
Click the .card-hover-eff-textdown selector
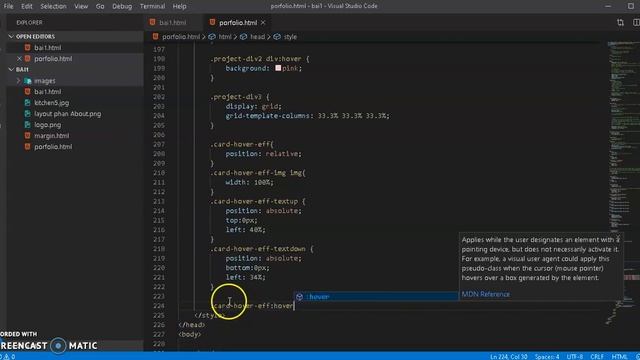pos(258,249)
